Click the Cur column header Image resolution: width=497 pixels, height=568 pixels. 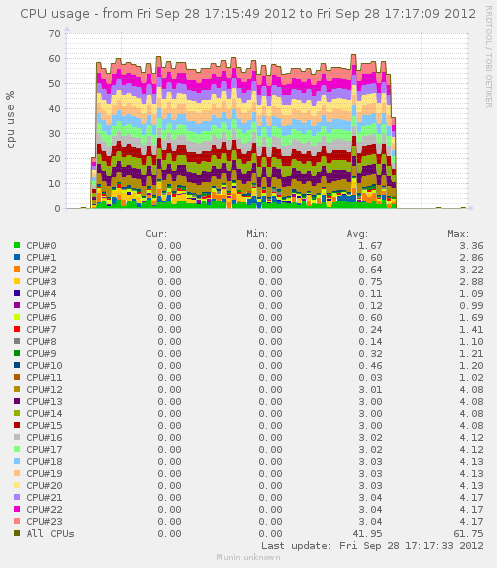tap(156, 234)
